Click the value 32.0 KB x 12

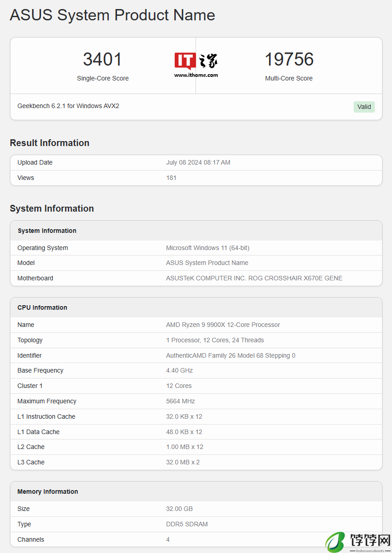point(184,416)
